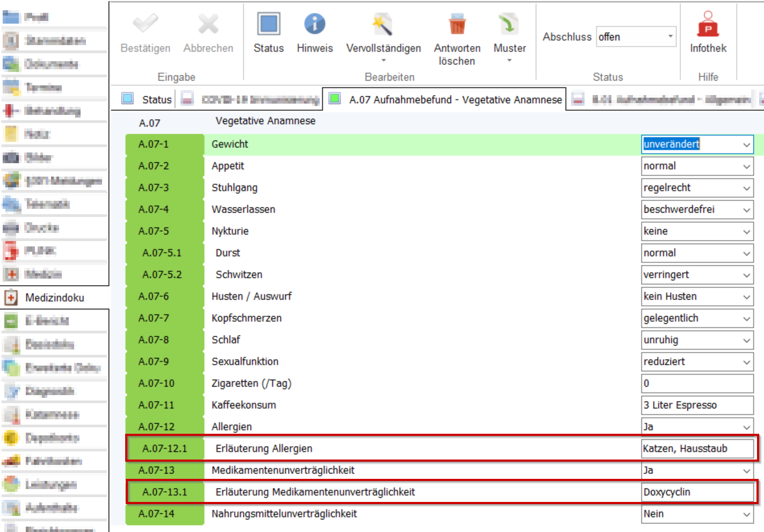Open the Allergien dropdown set to Ja

pos(746,427)
